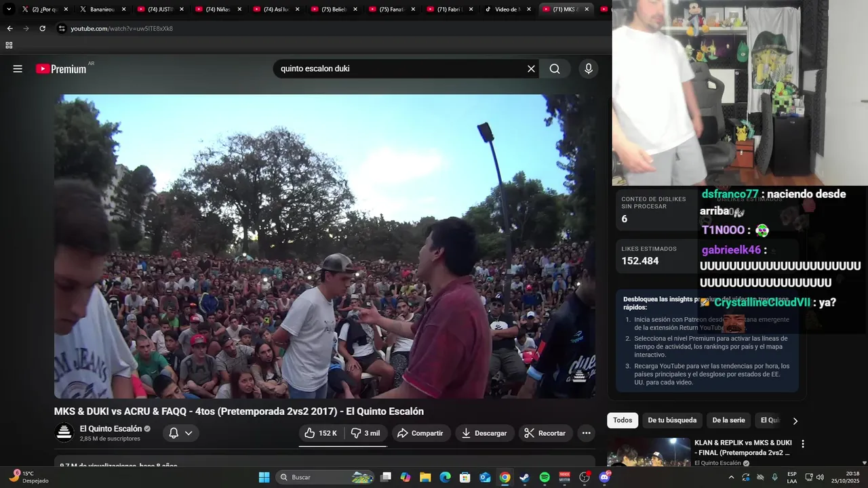Dislike the video with 3 mil button
Screen dimensions: 868x488
[366, 433]
